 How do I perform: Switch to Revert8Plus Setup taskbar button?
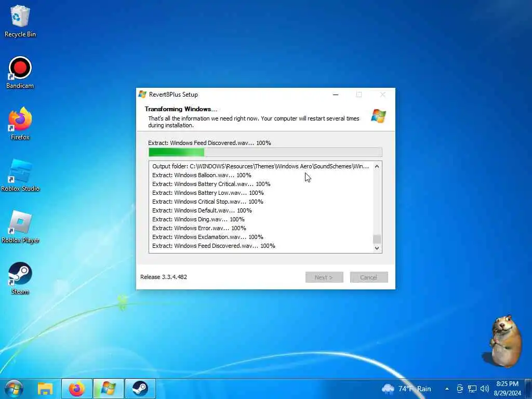click(108, 389)
